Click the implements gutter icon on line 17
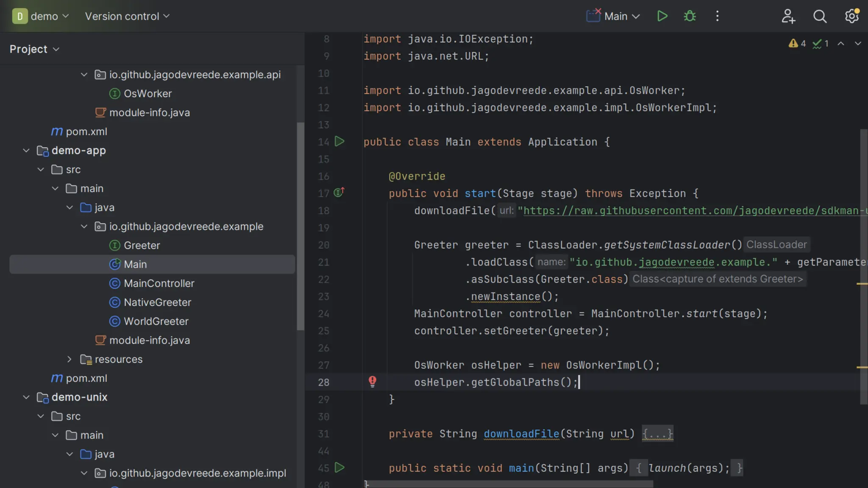868x488 pixels. click(x=339, y=193)
